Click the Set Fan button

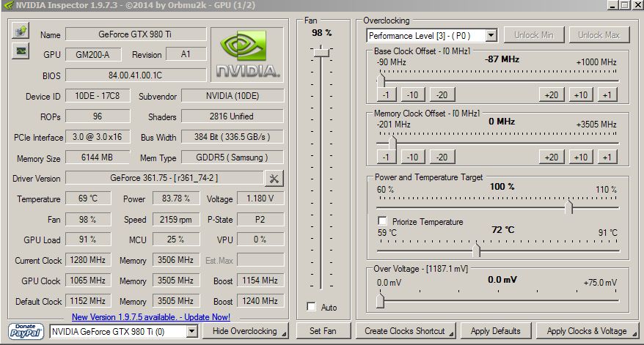pyautogui.click(x=323, y=331)
